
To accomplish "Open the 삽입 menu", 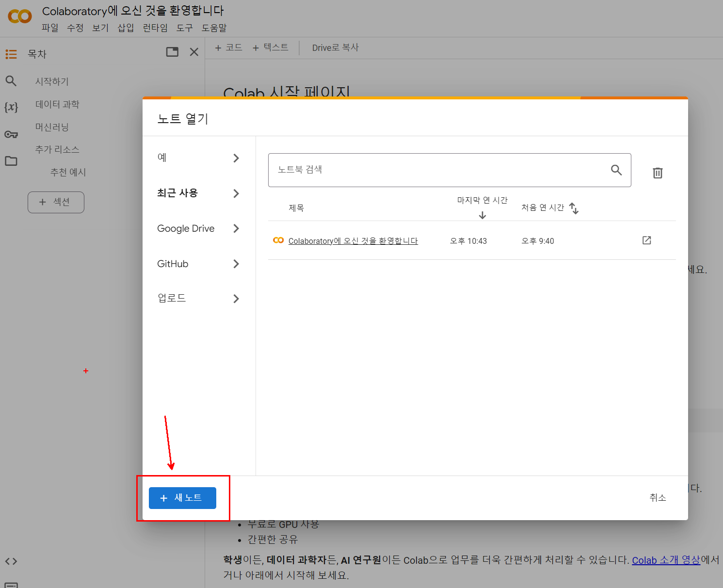I will (x=126, y=28).
